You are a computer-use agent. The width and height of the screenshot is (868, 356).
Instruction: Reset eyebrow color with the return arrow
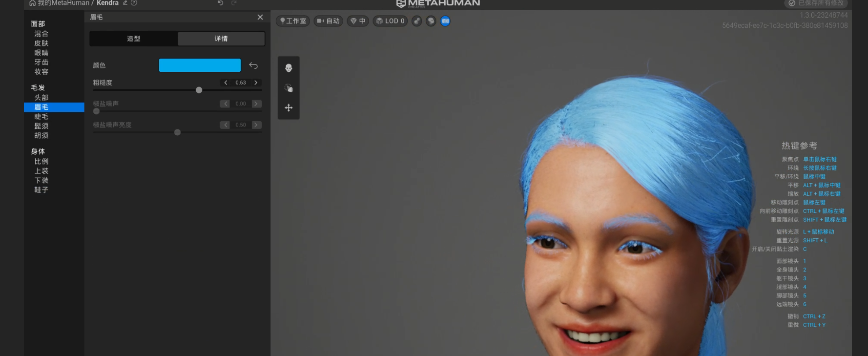click(x=253, y=65)
